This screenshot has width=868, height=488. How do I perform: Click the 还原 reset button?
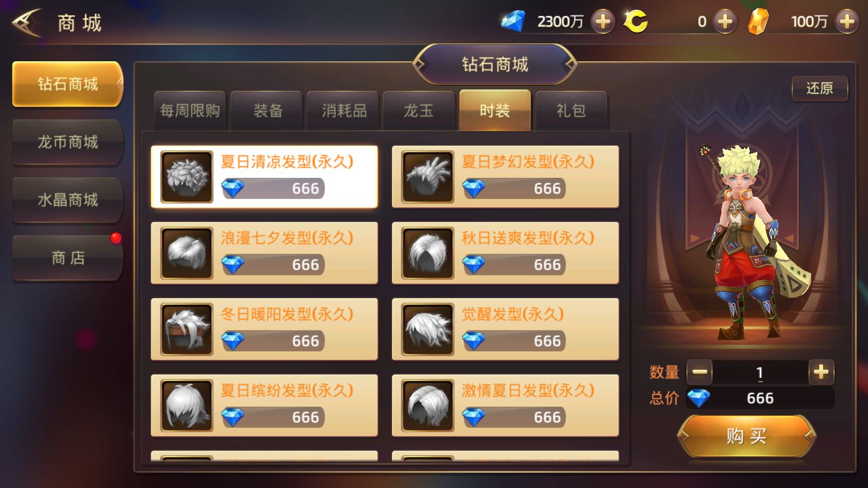(820, 88)
